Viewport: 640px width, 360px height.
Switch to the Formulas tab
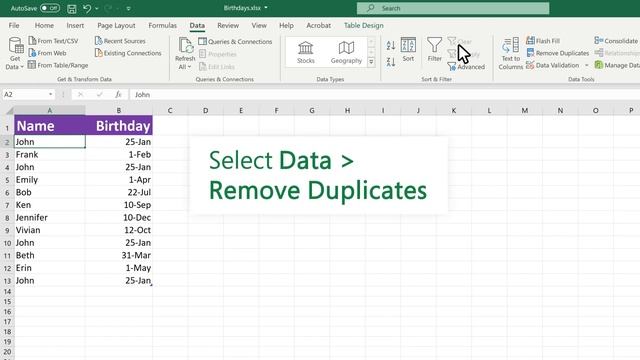tap(162, 25)
